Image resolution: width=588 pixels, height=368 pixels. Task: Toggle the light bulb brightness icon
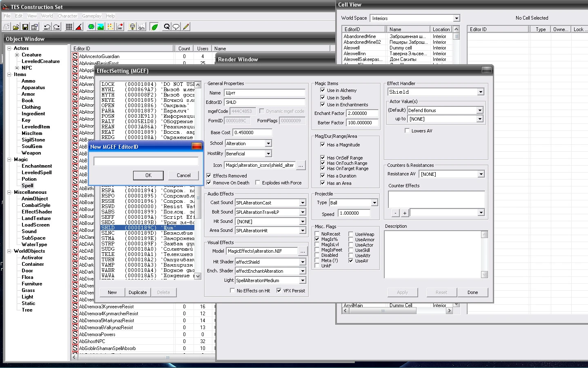click(132, 27)
